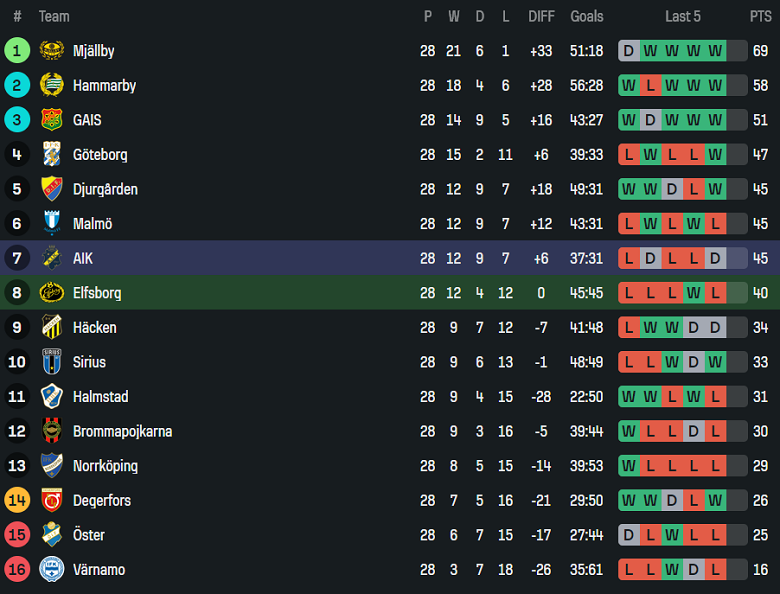The height and width of the screenshot is (594, 780).
Task: Click Mjällby's first-place green position badge
Action: [x=17, y=51]
